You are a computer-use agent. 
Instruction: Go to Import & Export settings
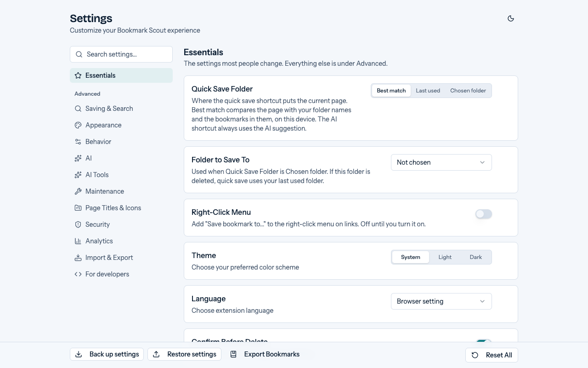pyautogui.click(x=121, y=258)
